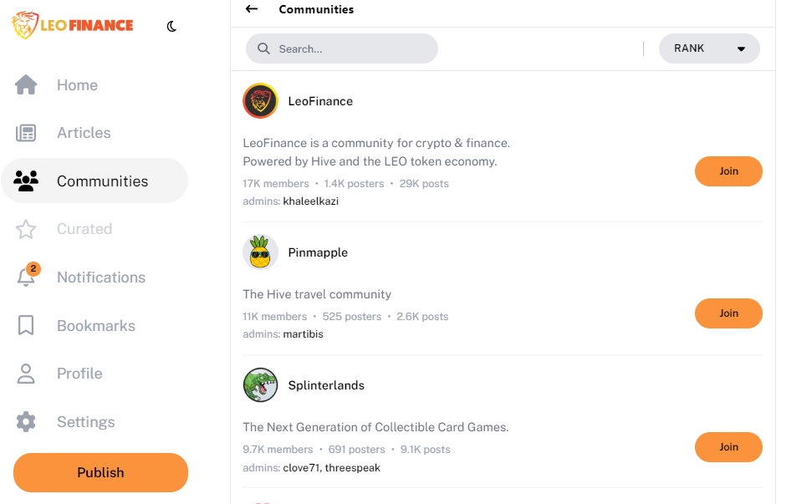This screenshot has width=812, height=504.
Task: Open the Splinterlands community title
Action: click(326, 385)
